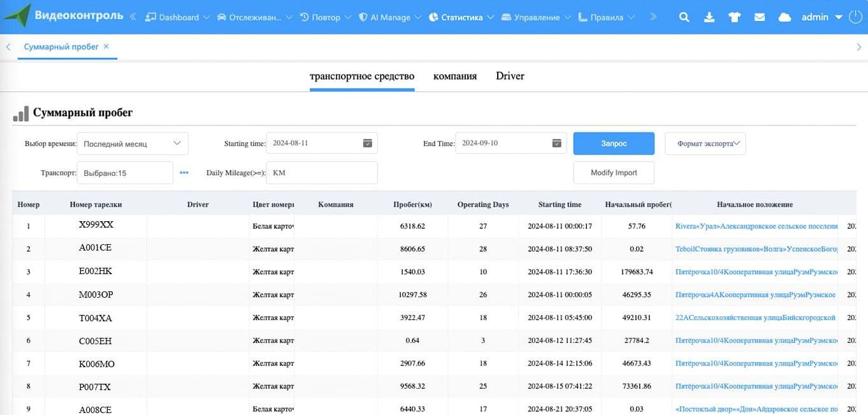Image resolution: width=868 pixels, height=415 pixels.
Task: Click starting time 2024-08-14 12:15:06
Action: (x=560, y=363)
